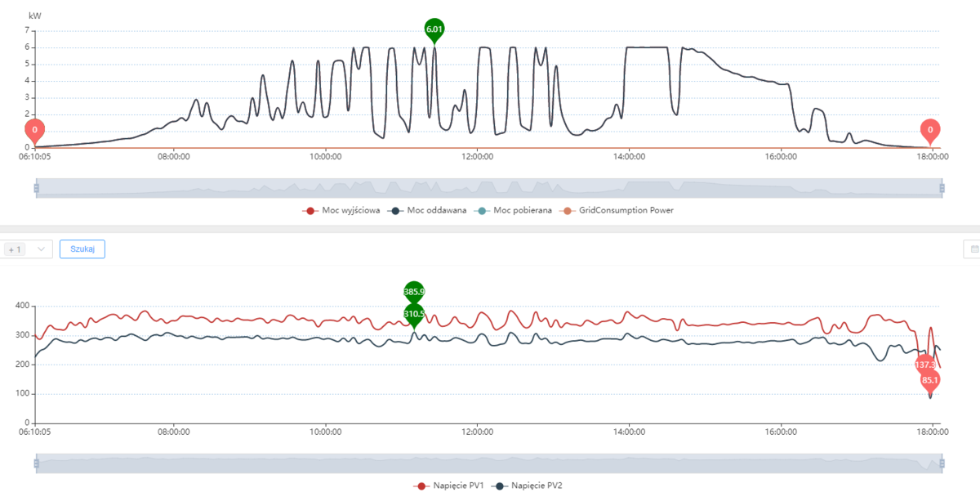Click the left handle of power chart zoom slider

click(x=36, y=188)
